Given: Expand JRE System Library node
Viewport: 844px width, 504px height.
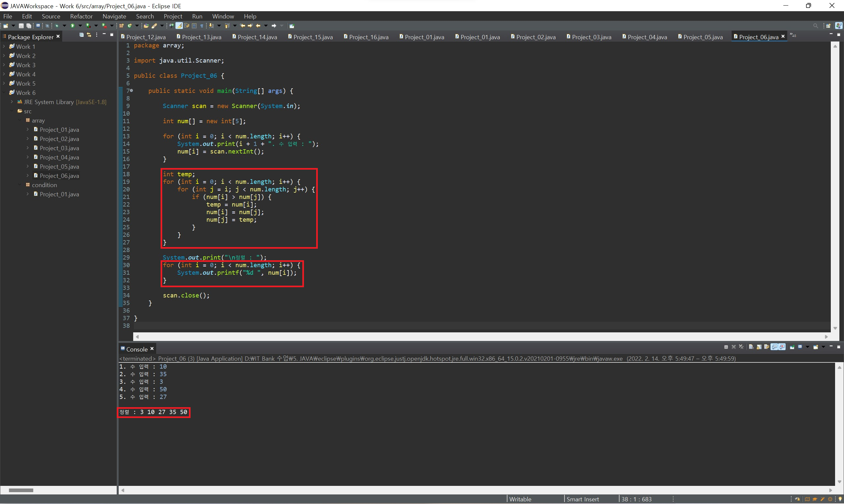Looking at the screenshot, I should pyautogui.click(x=12, y=102).
